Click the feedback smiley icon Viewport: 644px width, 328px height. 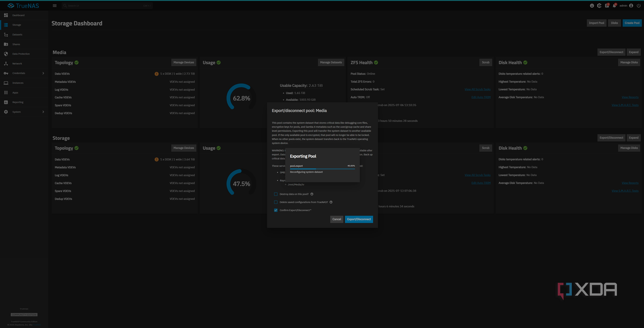point(592,6)
